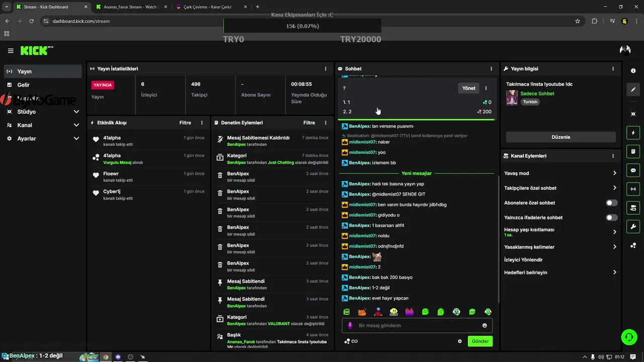The width and height of the screenshot is (644, 362).
Task: Click the camera icon in the right sidebar
Action: (633, 208)
